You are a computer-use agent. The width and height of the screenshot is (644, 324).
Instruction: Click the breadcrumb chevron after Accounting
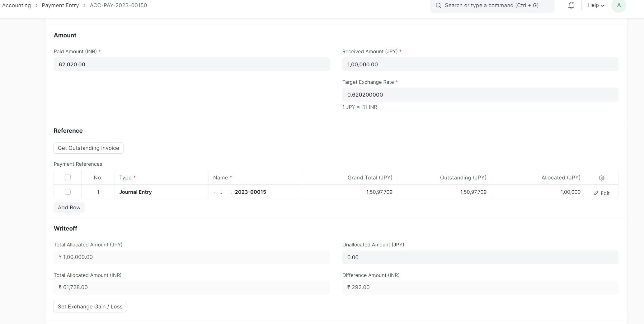pos(36,5)
